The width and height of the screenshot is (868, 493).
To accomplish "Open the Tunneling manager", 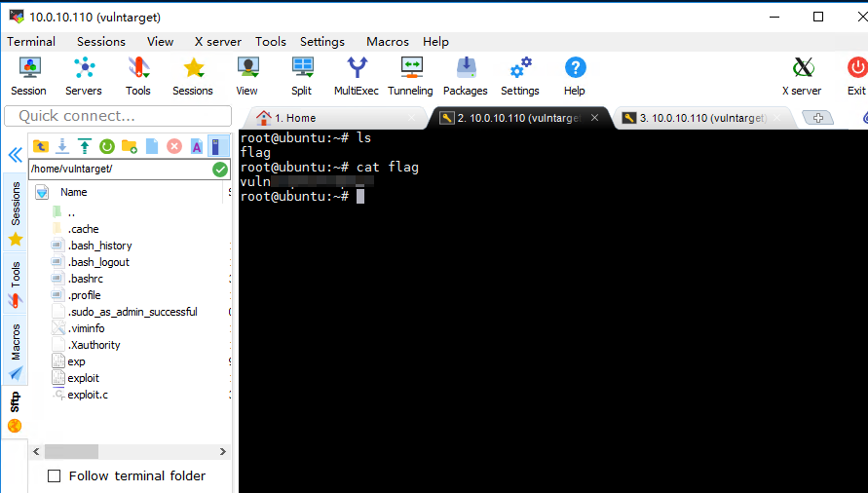I will point(410,76).
